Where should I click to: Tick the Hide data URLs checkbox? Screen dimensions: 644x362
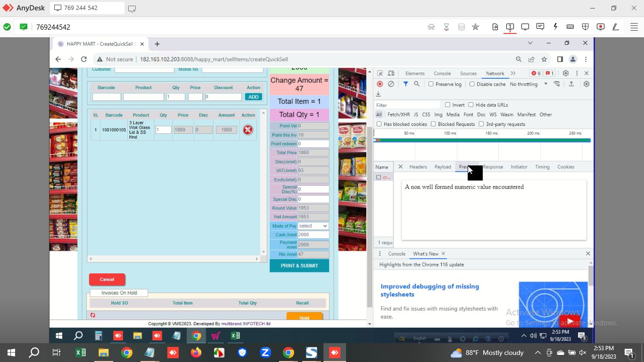click(x=471, y=105)
